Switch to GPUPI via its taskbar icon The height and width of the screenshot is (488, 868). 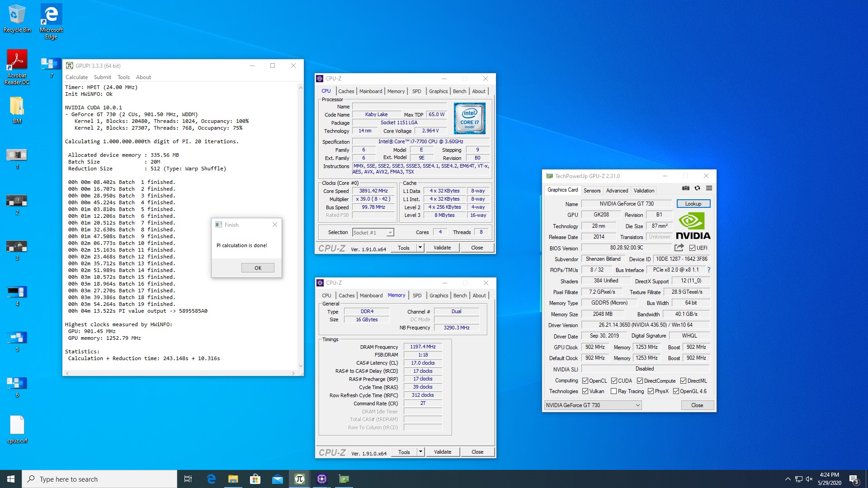tap(299, 479)
